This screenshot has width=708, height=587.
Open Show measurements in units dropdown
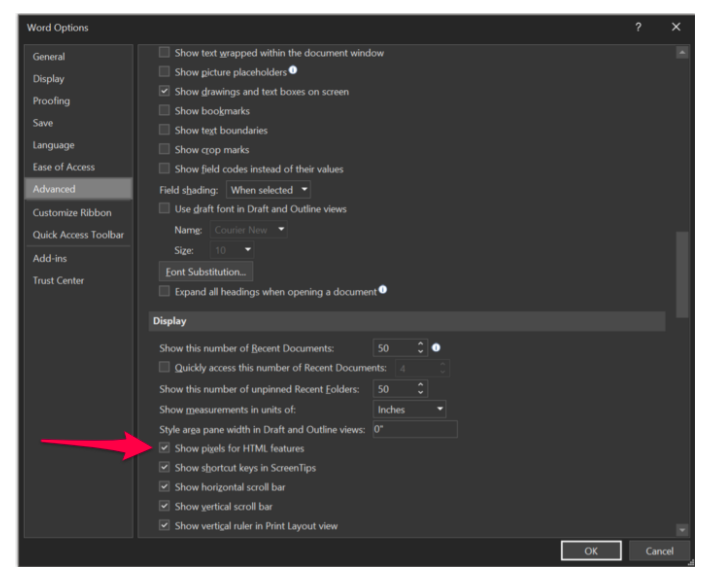[x=410, y=409]
